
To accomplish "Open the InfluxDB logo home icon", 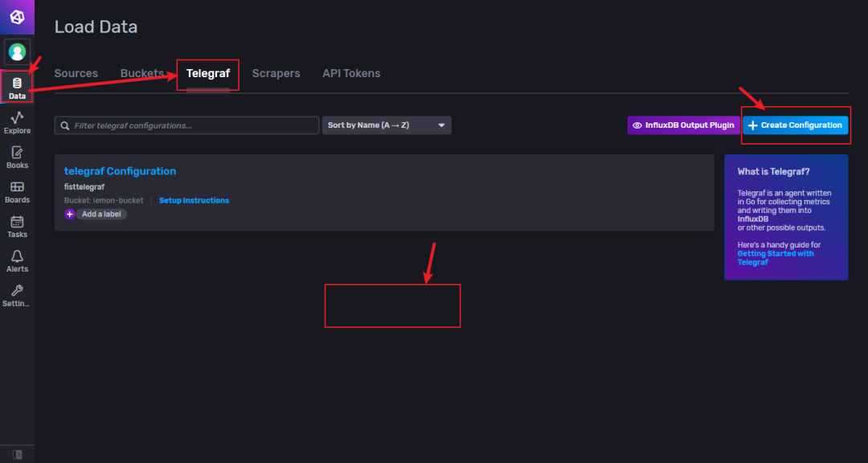I will coord(17,16).
